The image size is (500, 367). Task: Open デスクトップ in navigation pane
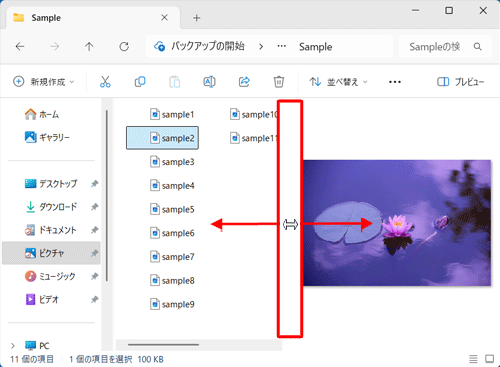coord(51,184)
